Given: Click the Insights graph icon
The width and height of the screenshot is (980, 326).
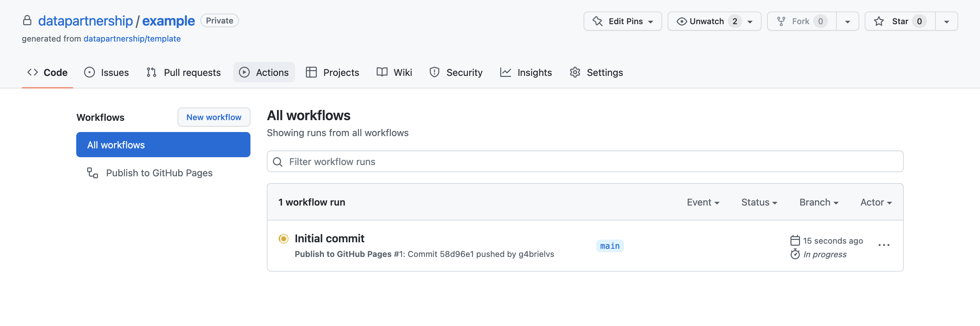Looking at the screenshot, I should (x=506, y=72).
